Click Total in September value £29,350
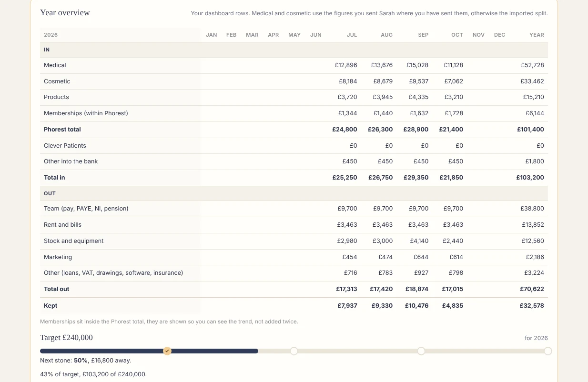The image size is (588, 382). 416,178
